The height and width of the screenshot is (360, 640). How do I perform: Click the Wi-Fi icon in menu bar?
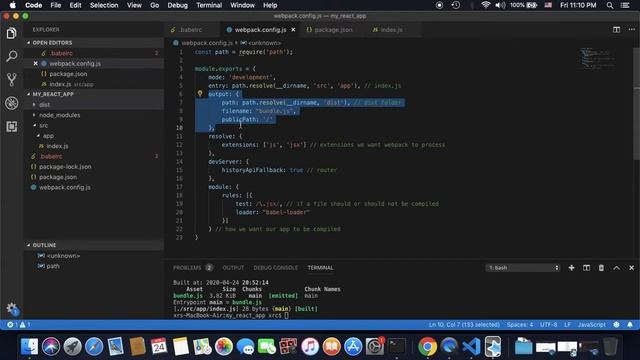(x=485, y=5)
